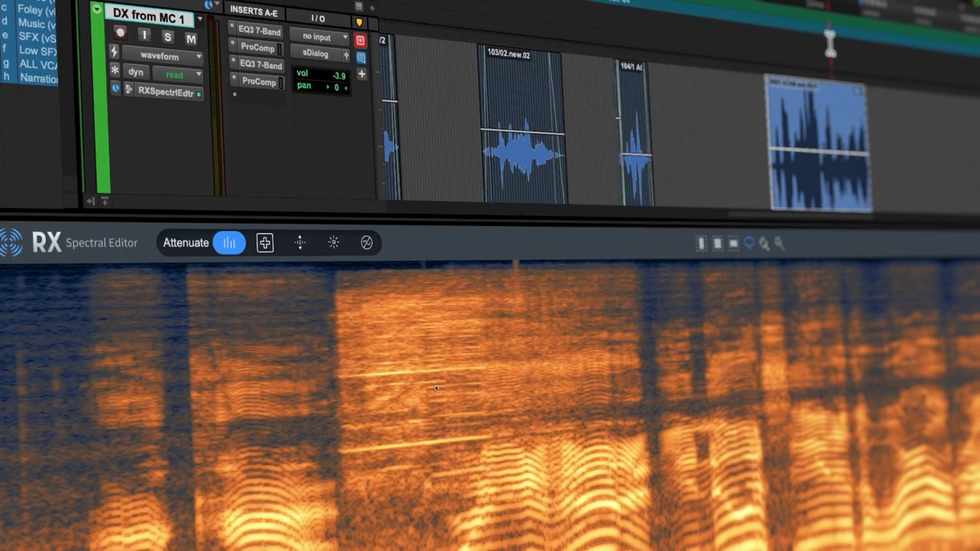Screen dimensions: 980x551
Task: Open the second EQ3 7-Band insert plugin
Action: pyautogui.click(x=261, y=64)
